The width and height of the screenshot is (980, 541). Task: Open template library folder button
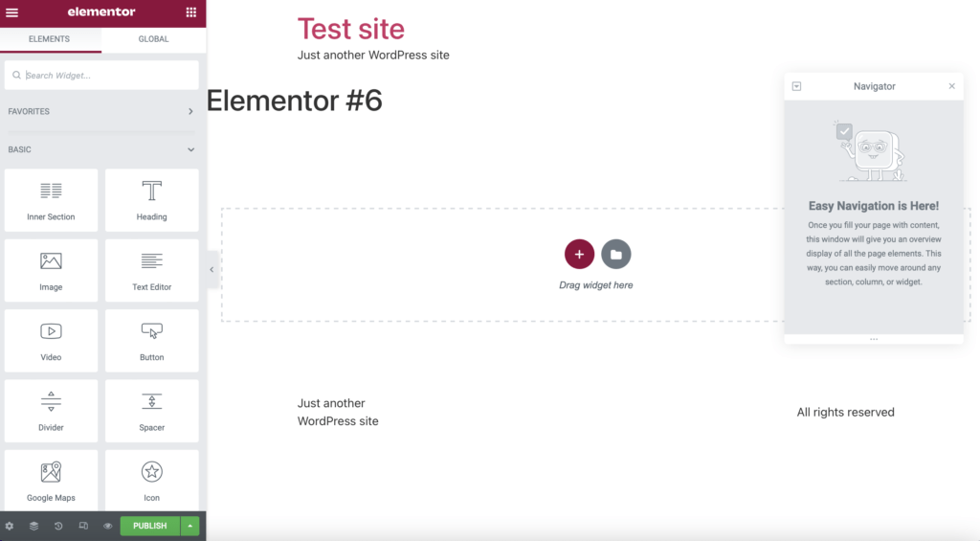pos(616,254)
